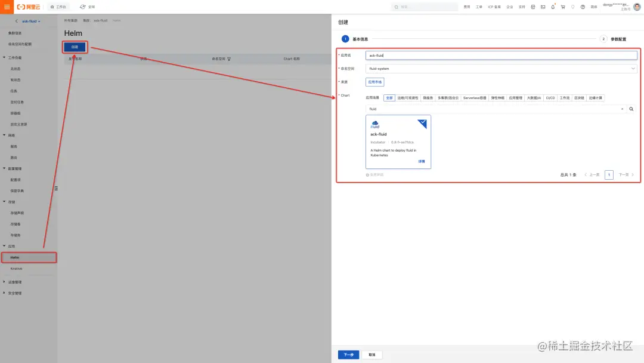Open 配置项 in sidebar
Screen dimensions: 644x363
(x=15, y=180)
